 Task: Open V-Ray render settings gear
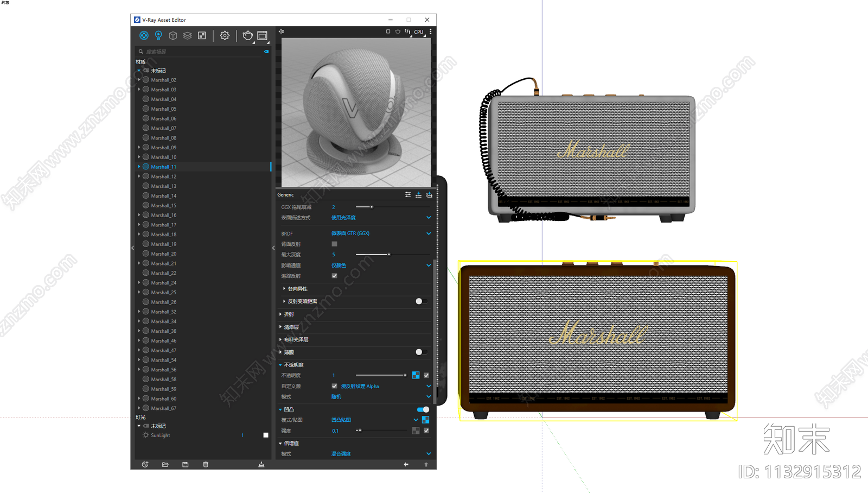(225, 35)
